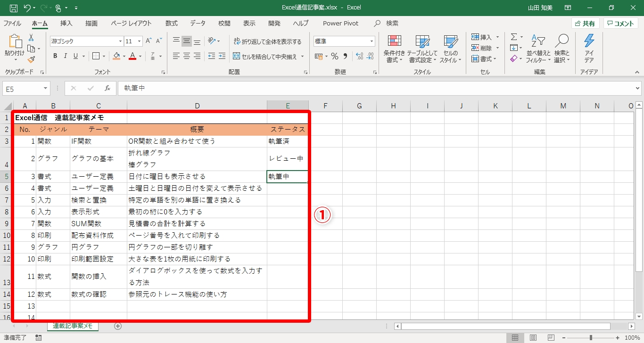Screen dimensions: 644x343
Task: Increase the cell indent
Action: (x=221, y=57)
